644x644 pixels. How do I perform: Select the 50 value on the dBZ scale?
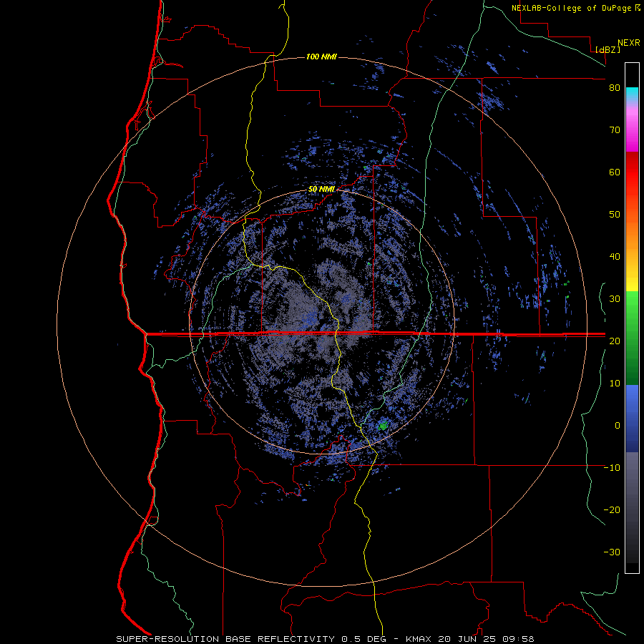(x=615, y=215)
